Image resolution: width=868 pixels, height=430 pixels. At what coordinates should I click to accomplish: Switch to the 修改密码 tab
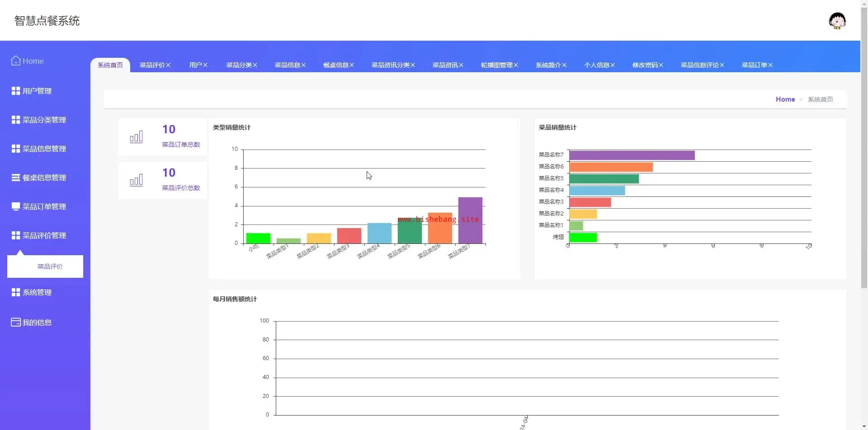click(x=645, y=65)
